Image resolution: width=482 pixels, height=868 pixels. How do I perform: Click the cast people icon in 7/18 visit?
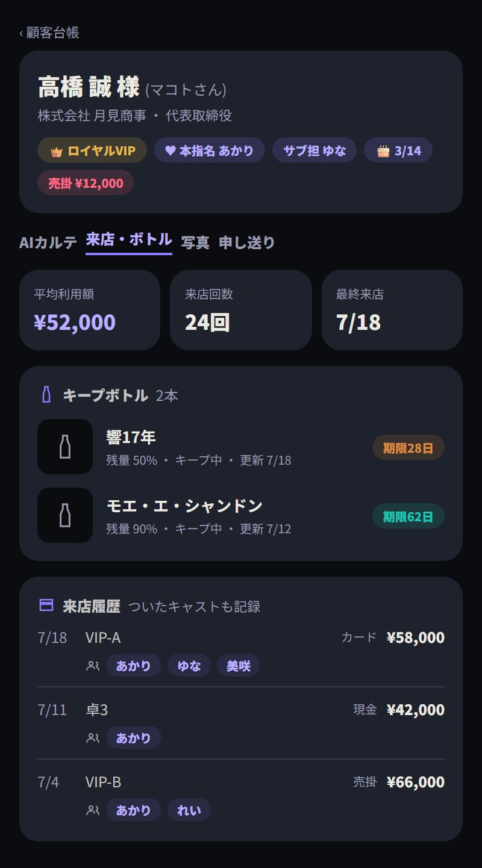pyautogui.click(x=93, y=666)
